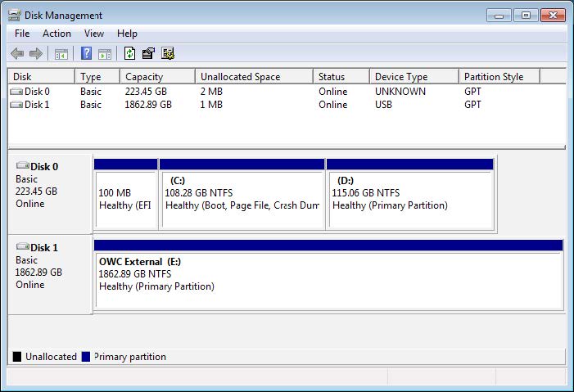
Task: Click the Disk 1 icon in graphical pane
Action: click(22, 246)
